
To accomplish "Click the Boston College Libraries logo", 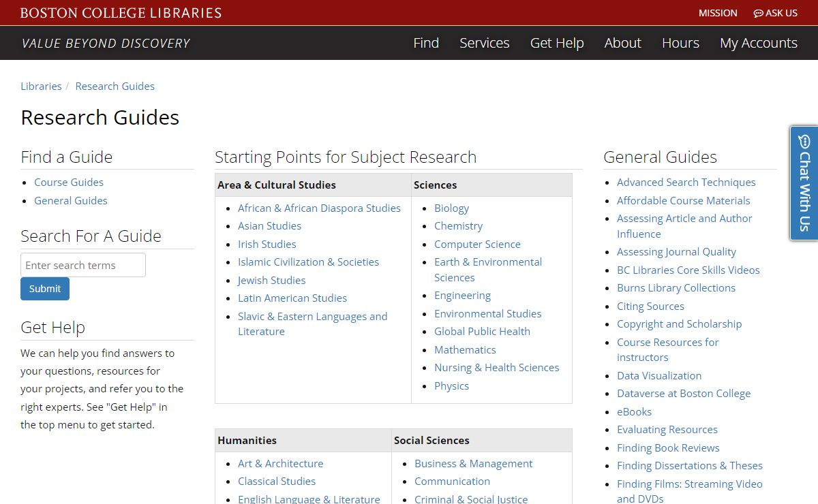I will point(121,13).
